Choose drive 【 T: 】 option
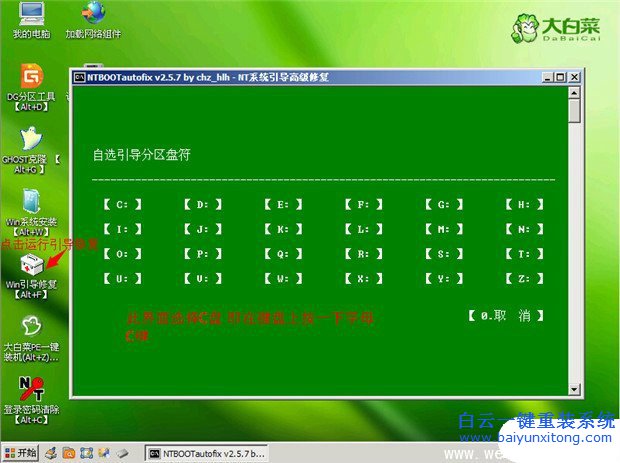This screenshot has width=620, height=463. pos(524,254)
